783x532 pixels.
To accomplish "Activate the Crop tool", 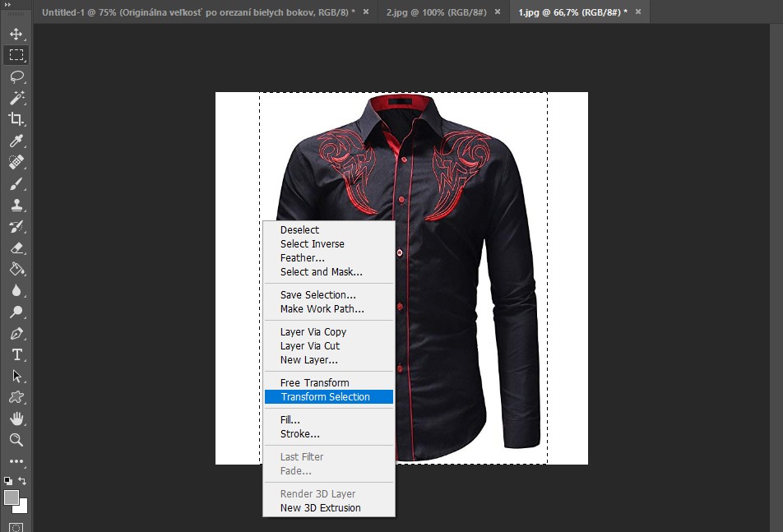I will pos(16,119).
